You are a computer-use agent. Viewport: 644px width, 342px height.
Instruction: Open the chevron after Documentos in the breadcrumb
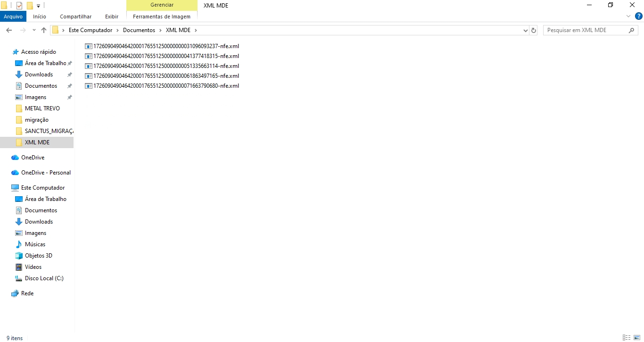pyautogui.click(x=160, y=30)
